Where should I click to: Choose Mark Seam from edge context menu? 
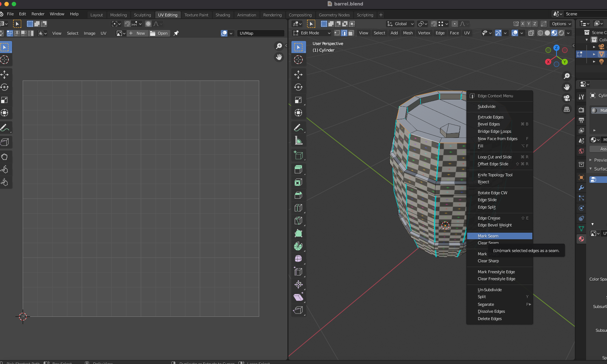click(488, 236)
